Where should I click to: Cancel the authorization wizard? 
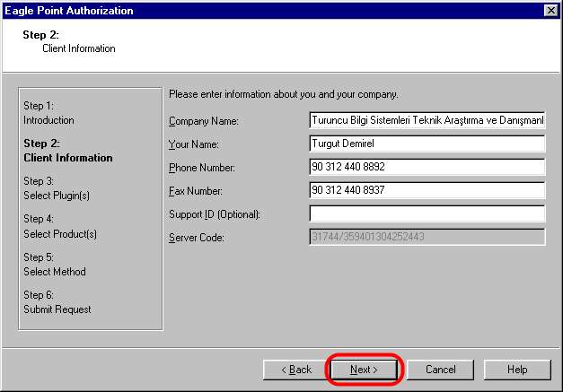440,370
